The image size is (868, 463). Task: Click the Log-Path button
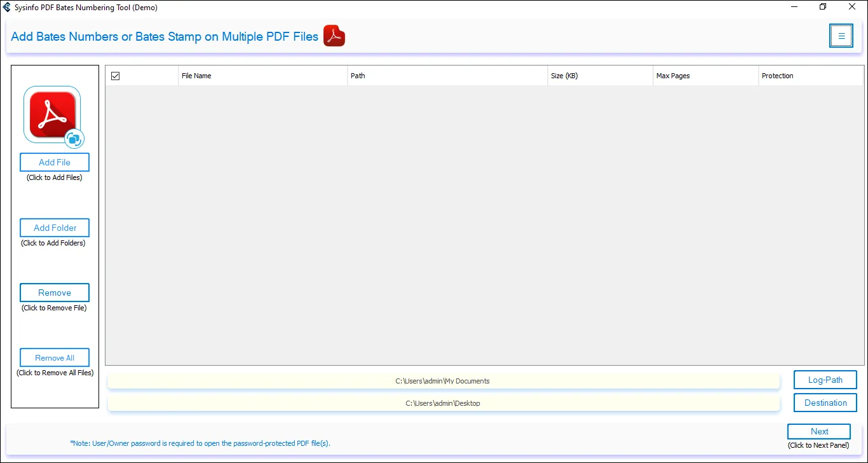825,380
